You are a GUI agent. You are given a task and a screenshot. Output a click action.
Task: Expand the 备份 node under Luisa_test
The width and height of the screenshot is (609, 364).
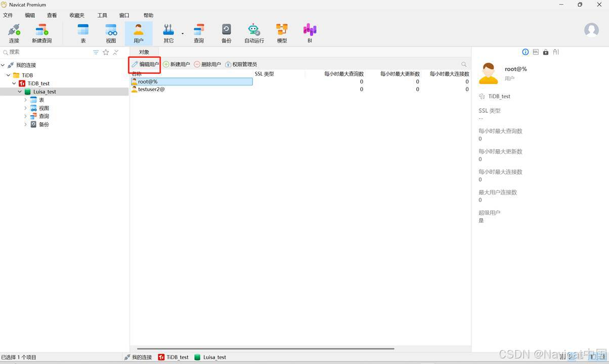(26, 124)
